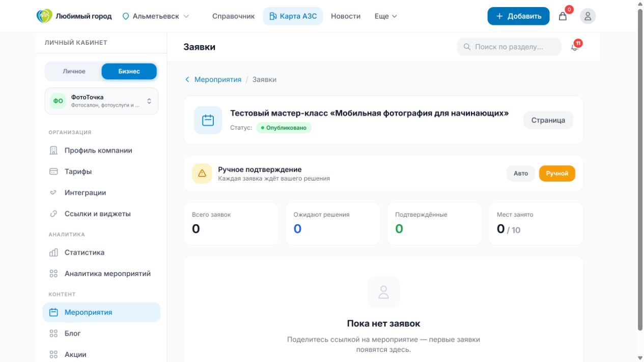Click the Подтверждённые counter card
This screenshot has height=362, width=644.
(x=434, y=224)
